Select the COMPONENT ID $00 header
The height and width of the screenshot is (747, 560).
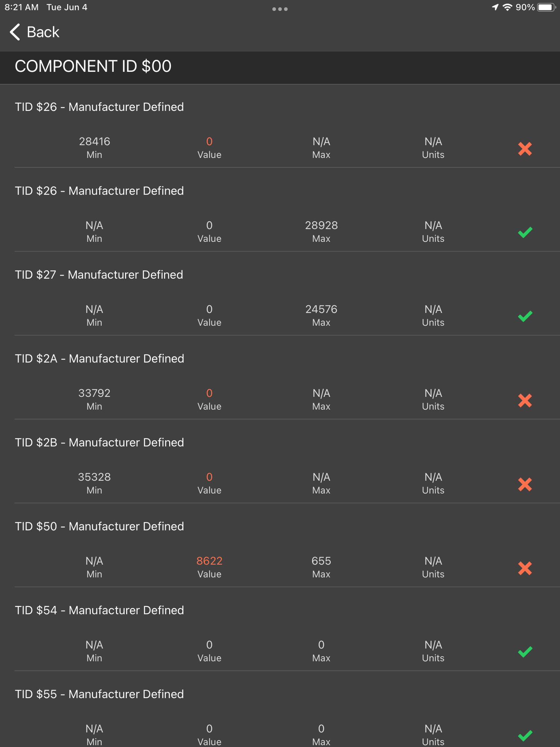(93, 66)
